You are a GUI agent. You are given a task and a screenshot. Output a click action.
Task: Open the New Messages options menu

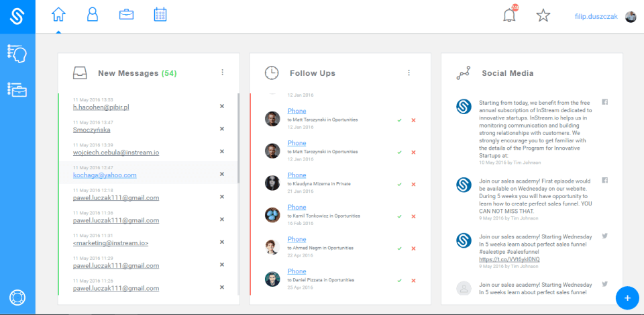click(x=223, y=73)
